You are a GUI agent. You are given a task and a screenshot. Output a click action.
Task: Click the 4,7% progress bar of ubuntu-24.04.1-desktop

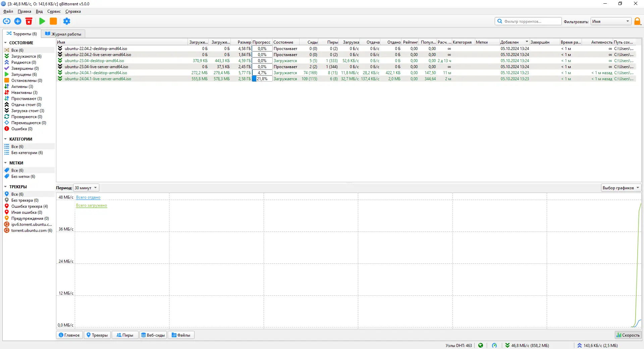click(262, 73)
